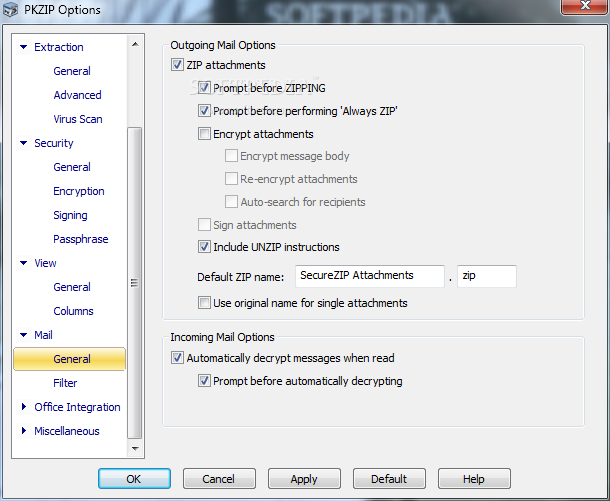Image resolution: width=610 pixels, height=501 pixels.
Task: Click the tree scrollbar down arrow
Action: tap(135, 448)
